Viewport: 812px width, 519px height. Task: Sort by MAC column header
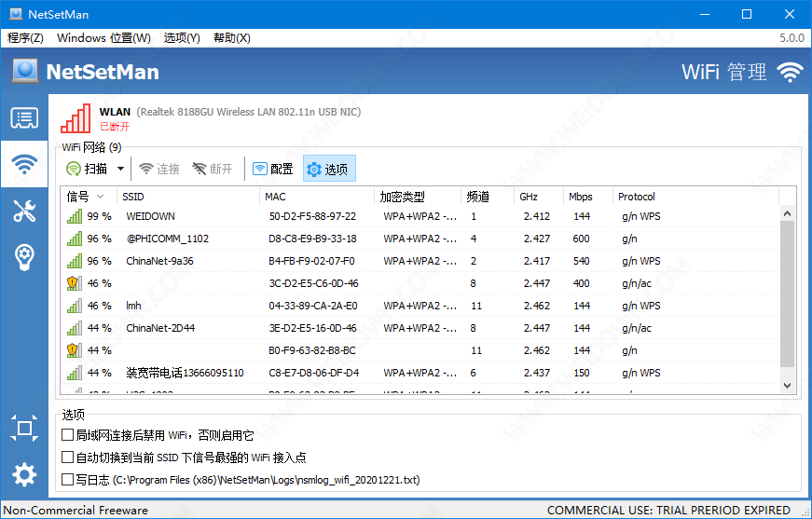316,197
